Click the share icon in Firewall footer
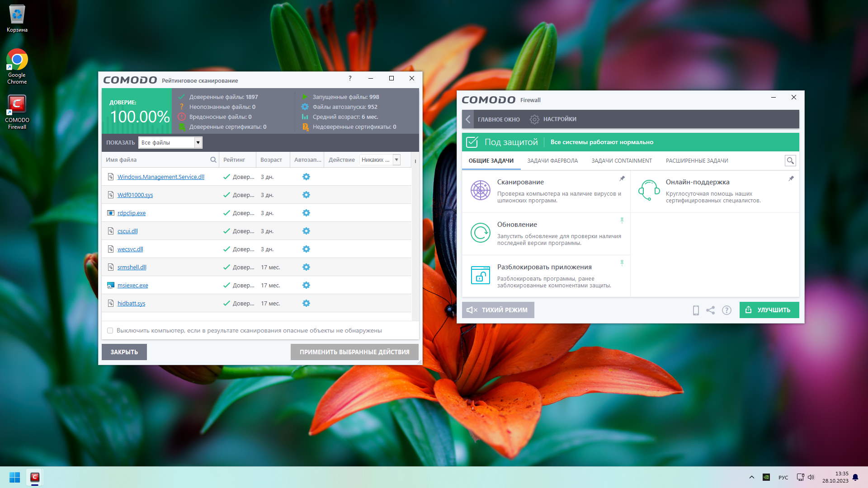 coord(711,310)
